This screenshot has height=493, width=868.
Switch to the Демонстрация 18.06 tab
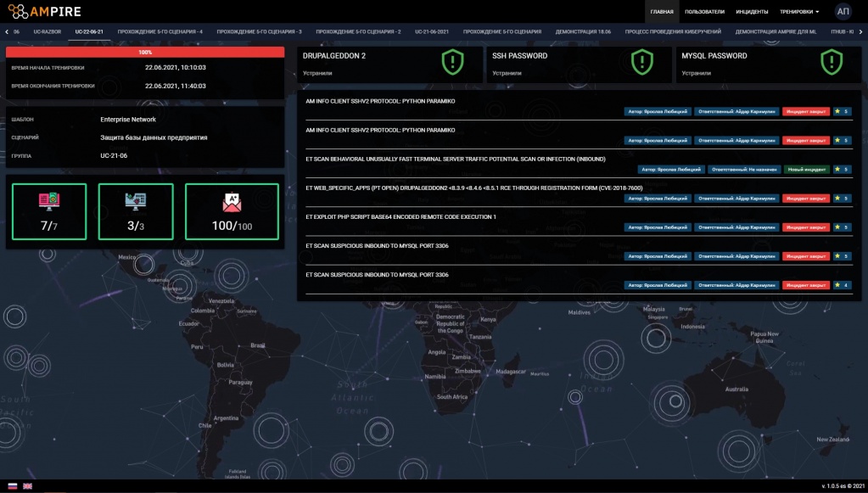[x=583, y=32]
